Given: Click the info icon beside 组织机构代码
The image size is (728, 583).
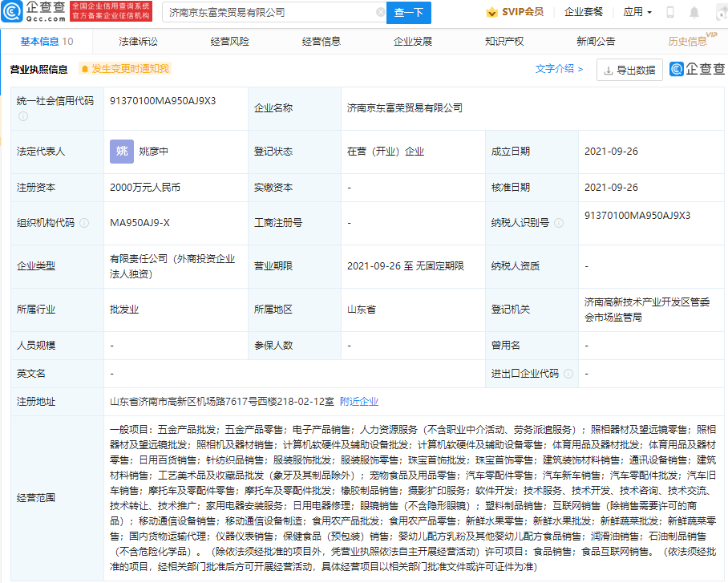Looking at the screenshot, I should pos(85,223).
